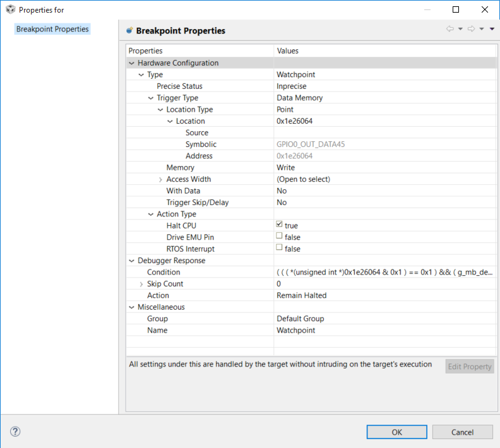Select the Drive EMU Pin property label
The width and height of the screenshot is (500, 448).
click(190, 237)
